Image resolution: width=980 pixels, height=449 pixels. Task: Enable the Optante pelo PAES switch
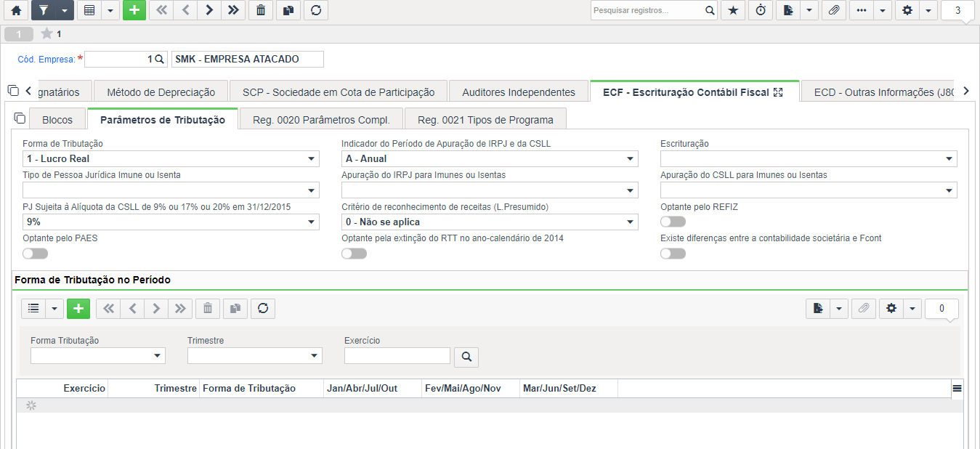coord(35,254)
